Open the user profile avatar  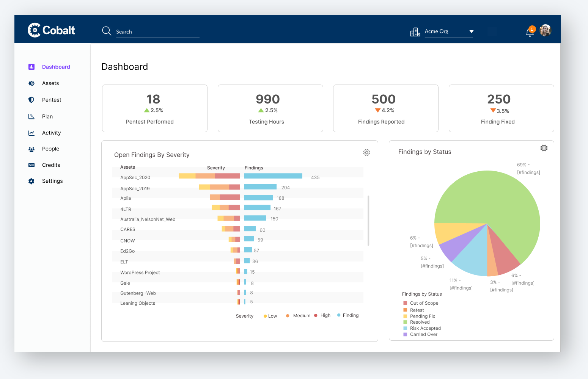click(x=545, y=30)
